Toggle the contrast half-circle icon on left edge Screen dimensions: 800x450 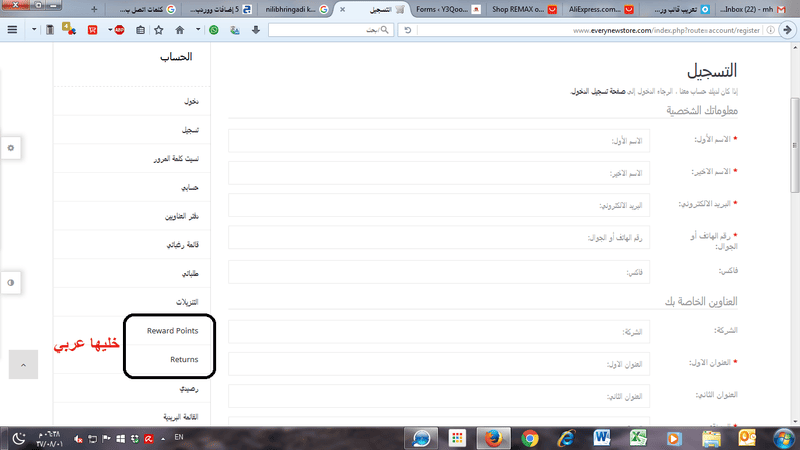click(11, 283)
